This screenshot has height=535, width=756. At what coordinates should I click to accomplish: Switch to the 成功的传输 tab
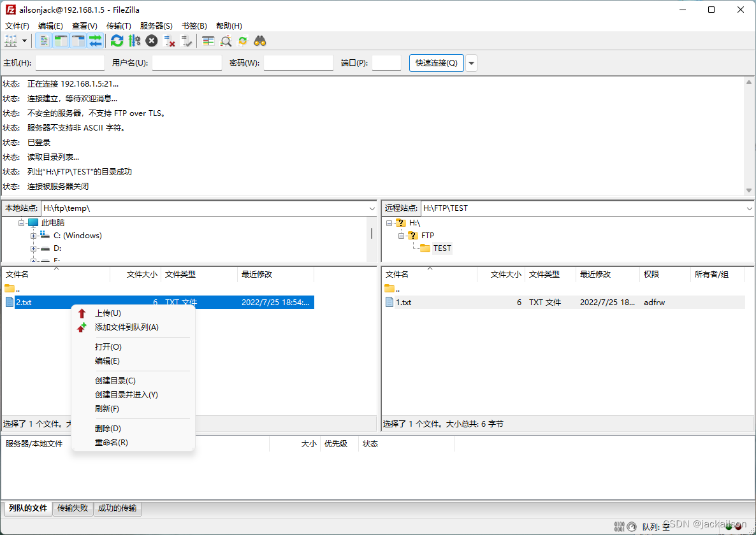click(x=117, y=508)
